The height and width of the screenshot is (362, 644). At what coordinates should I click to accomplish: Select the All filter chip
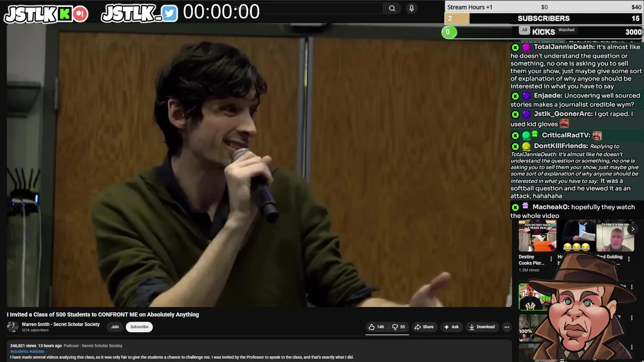tap(524, 30)
